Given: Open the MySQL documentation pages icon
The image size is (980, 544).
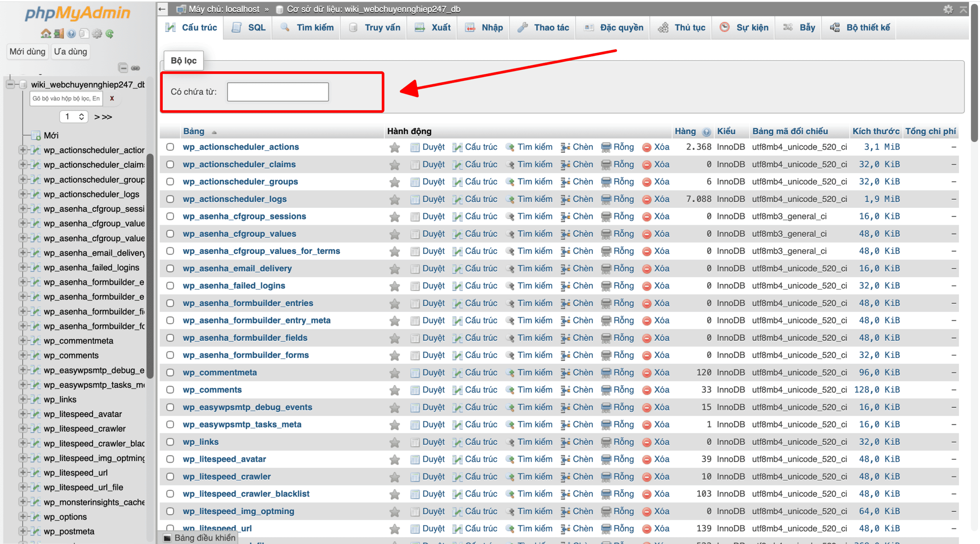Looking at the screenshot, I should tap(84, 34).
